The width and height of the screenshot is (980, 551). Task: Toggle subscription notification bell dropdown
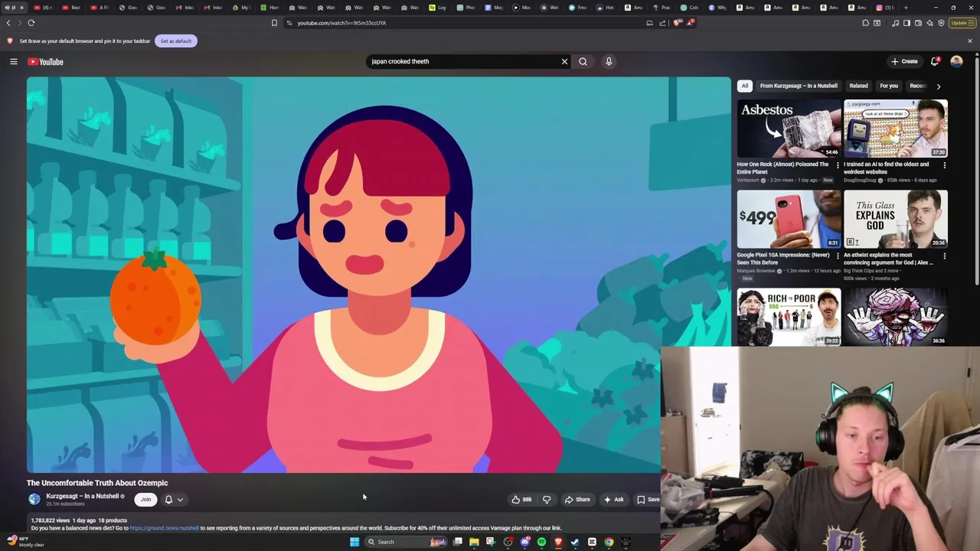174,500
